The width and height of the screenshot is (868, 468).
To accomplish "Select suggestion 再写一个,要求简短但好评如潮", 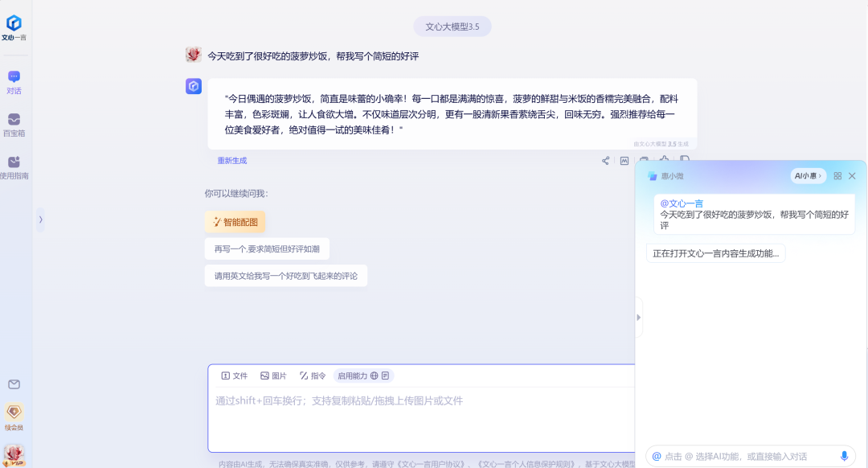I will (x=267, y=249).
